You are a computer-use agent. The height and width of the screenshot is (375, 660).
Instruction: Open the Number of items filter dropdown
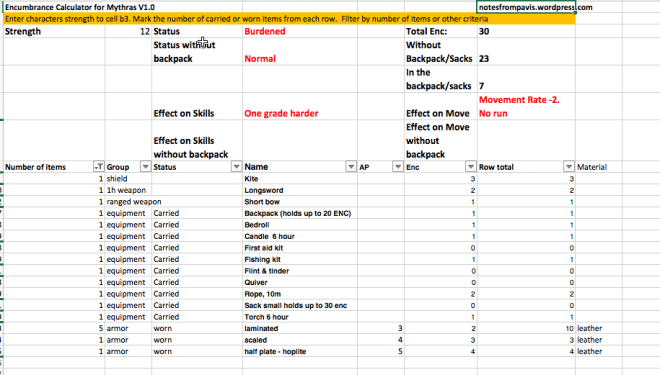coord(98,167)
